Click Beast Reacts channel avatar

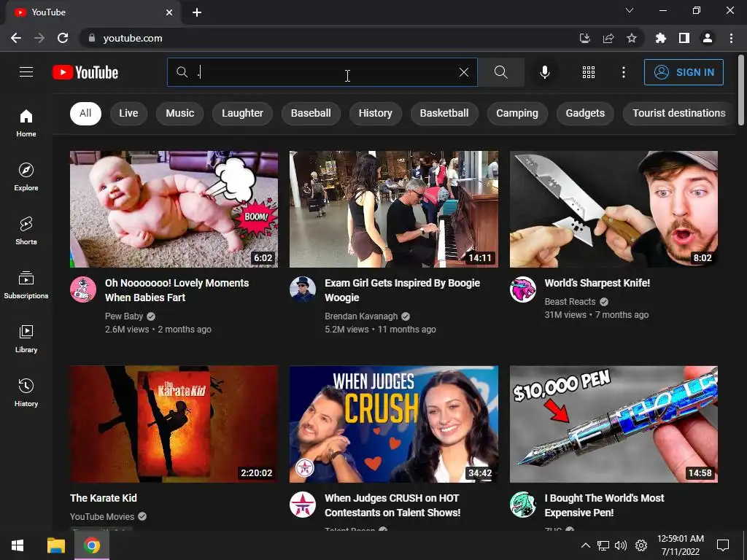[x=522, y=289]
